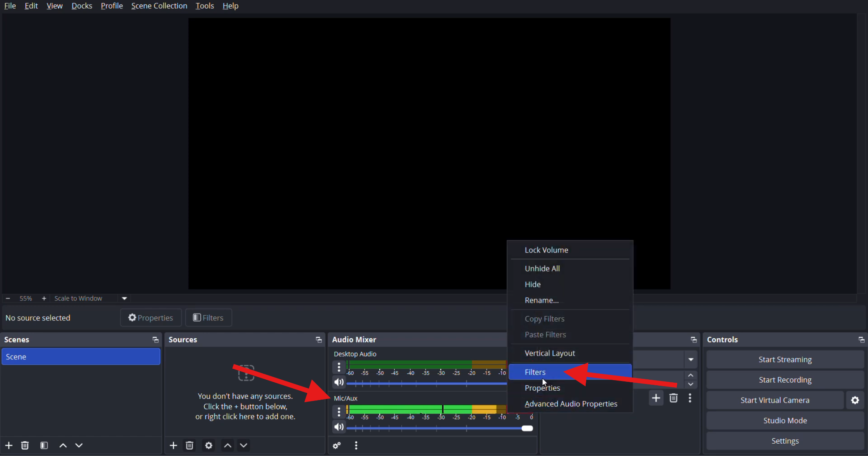Viewport: 868px width, 456px height.
Task: Delete selected source using trash icon
Action: 189,445
